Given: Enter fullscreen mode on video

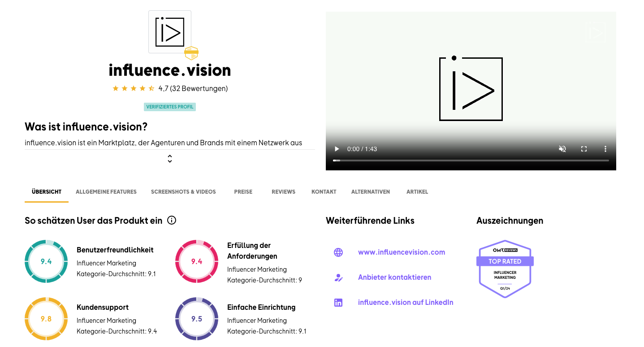Looking at the screenshot, I should point(584,149).
